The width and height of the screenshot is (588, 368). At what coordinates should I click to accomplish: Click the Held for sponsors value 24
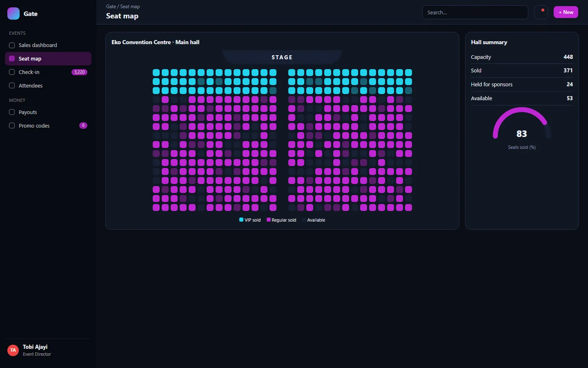(570, 84)
